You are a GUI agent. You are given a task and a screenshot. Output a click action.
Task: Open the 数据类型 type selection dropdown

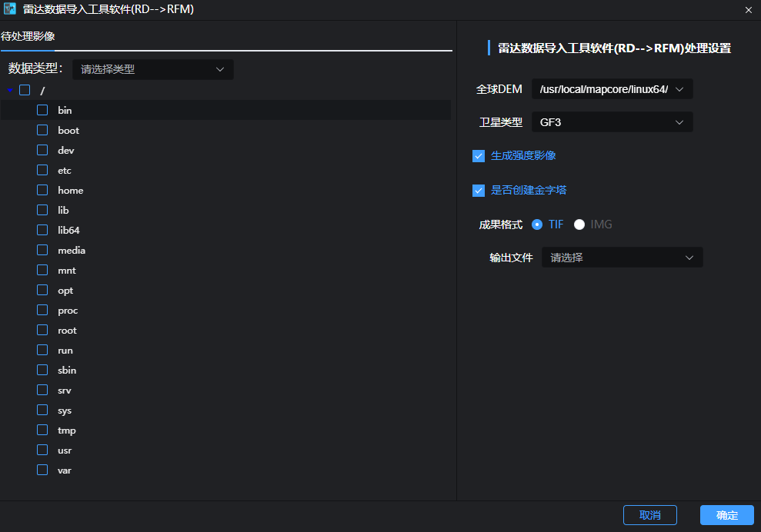tap(152, 69)
